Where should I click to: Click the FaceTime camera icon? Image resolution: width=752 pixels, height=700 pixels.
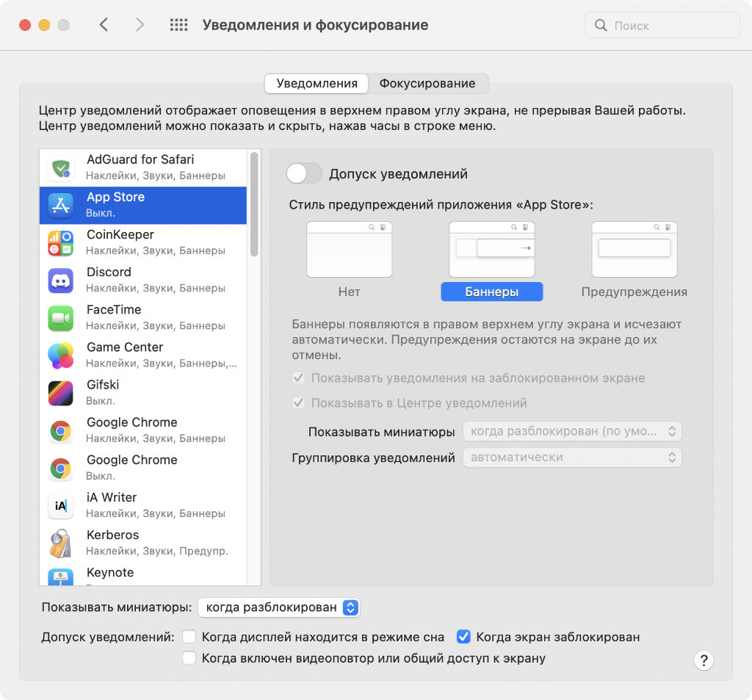[60, 318]
